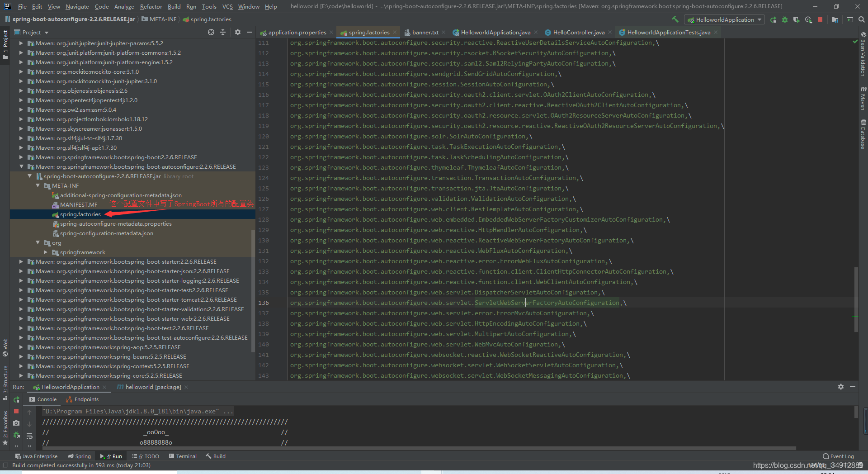868x474 pixels.
Task: Open the Event Log
Action: pos(839,456)
